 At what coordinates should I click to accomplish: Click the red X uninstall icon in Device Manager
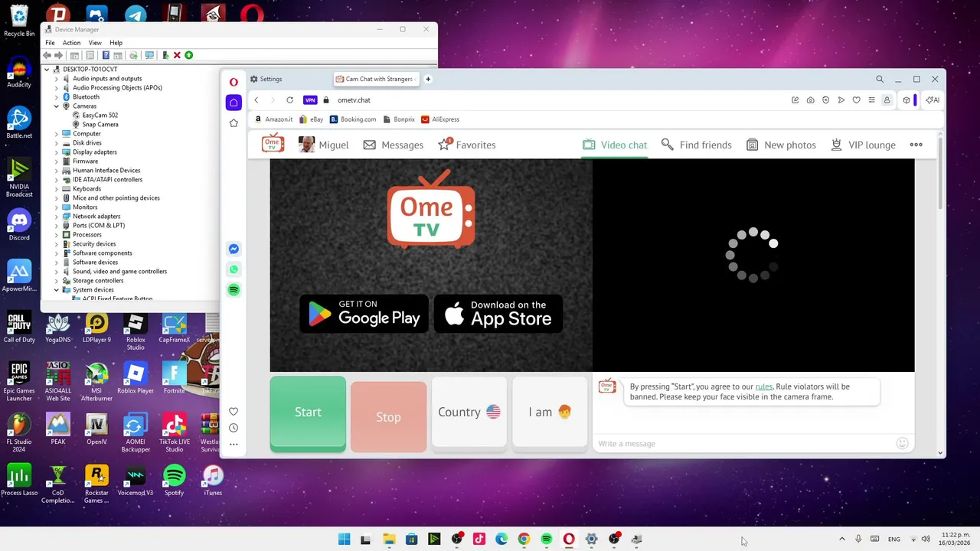click(x=177, y=55)
